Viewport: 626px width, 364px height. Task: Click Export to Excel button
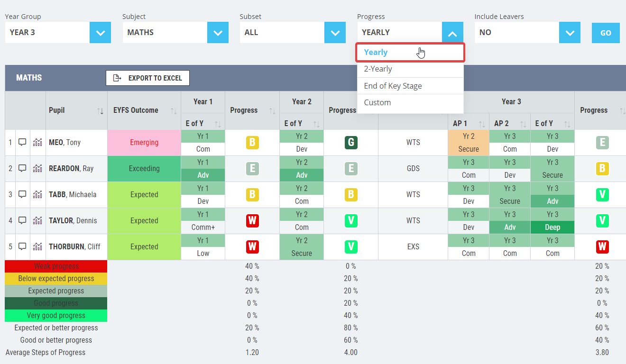pyautogui.click(x=147, y=78)
